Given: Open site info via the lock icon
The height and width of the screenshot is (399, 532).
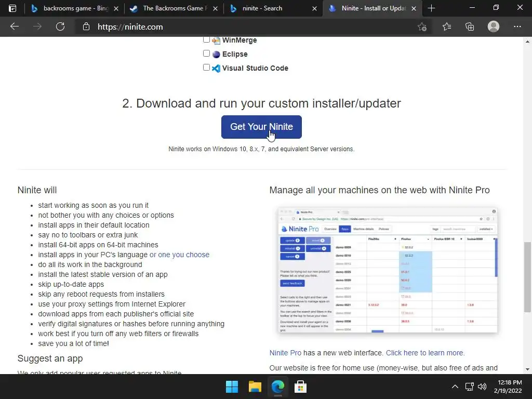Looking at the screenshot, I should pos(86,27).
